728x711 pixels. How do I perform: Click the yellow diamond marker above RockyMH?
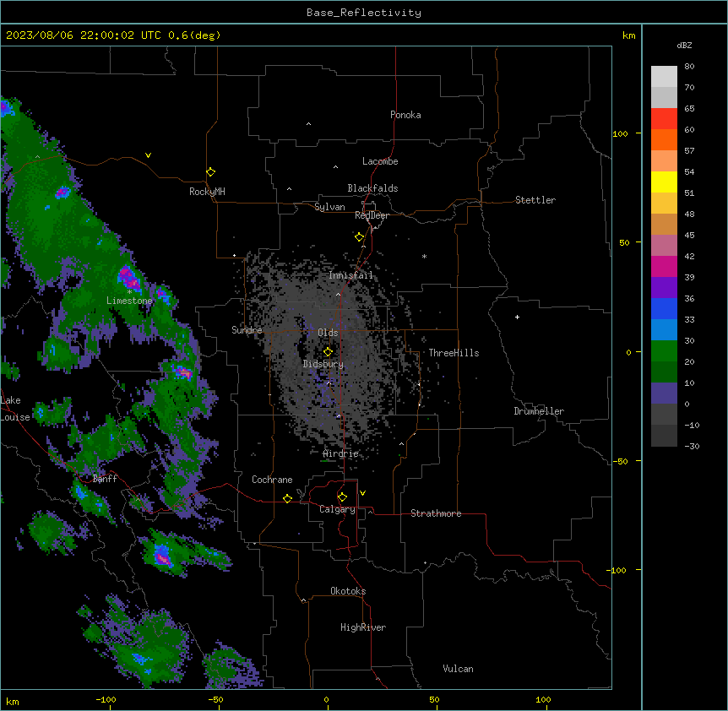[x=211, y=172]
